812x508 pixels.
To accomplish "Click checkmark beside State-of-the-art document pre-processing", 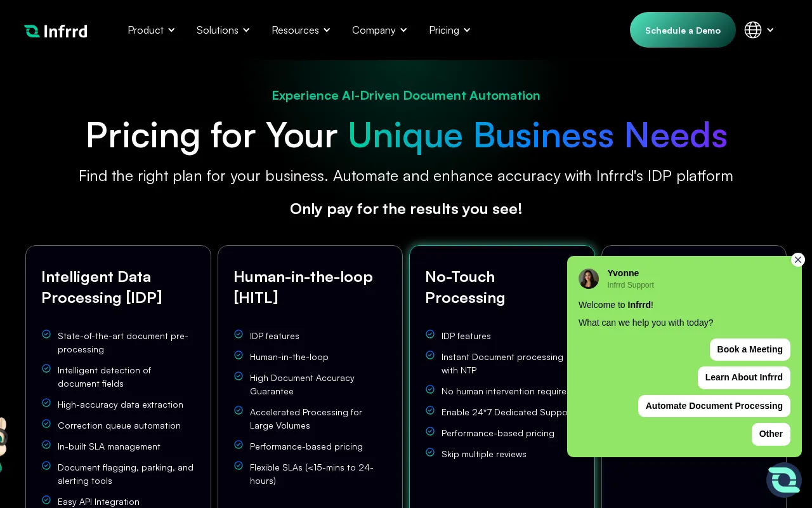I will (46, 334).
